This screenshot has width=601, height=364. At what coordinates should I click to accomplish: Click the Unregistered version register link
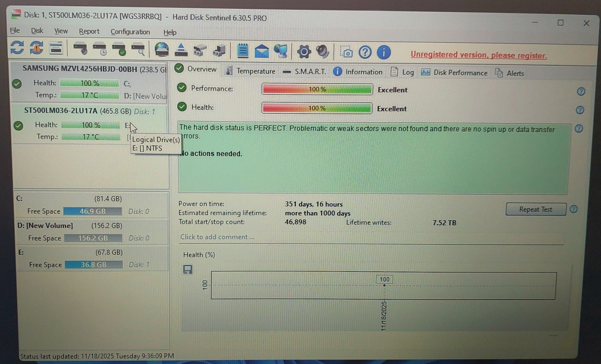tap(478, 55)
